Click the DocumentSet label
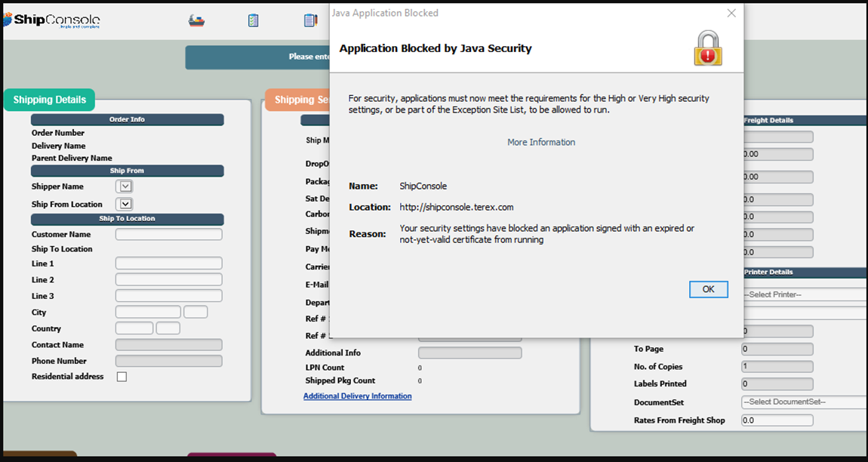868x462 pixels. (660, 402)
